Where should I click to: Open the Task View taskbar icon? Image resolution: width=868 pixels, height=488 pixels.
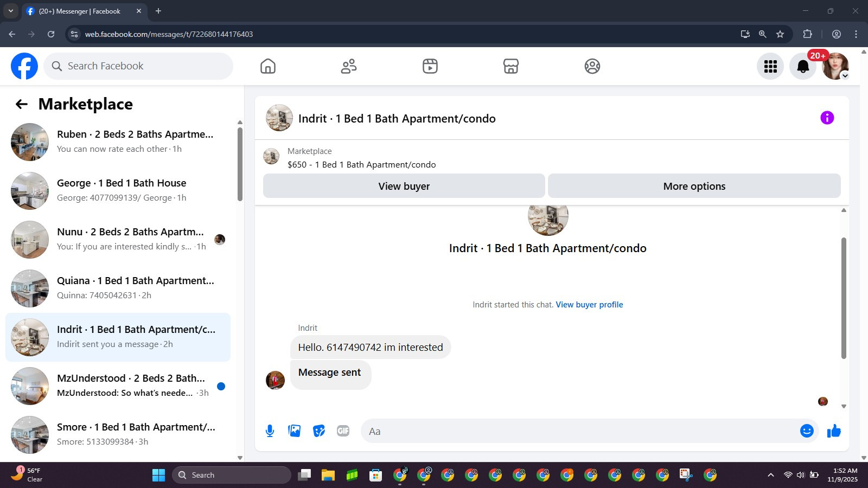click(x=304, y=475)
